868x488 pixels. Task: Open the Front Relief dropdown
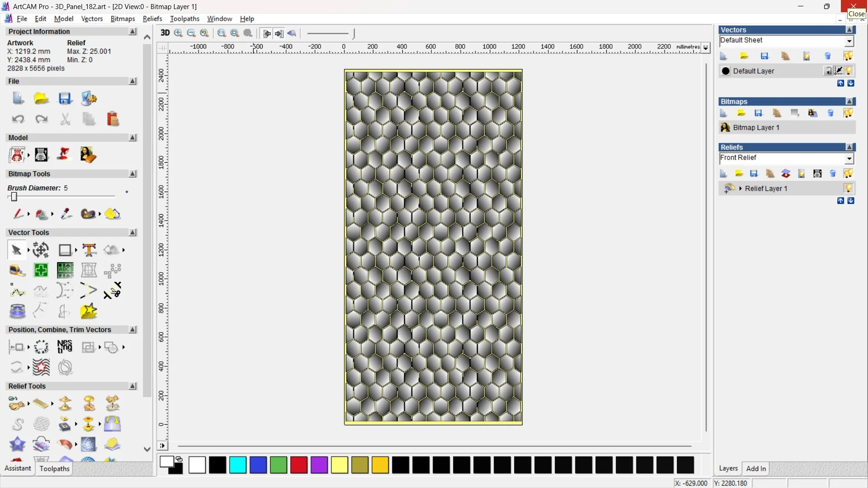849,158
